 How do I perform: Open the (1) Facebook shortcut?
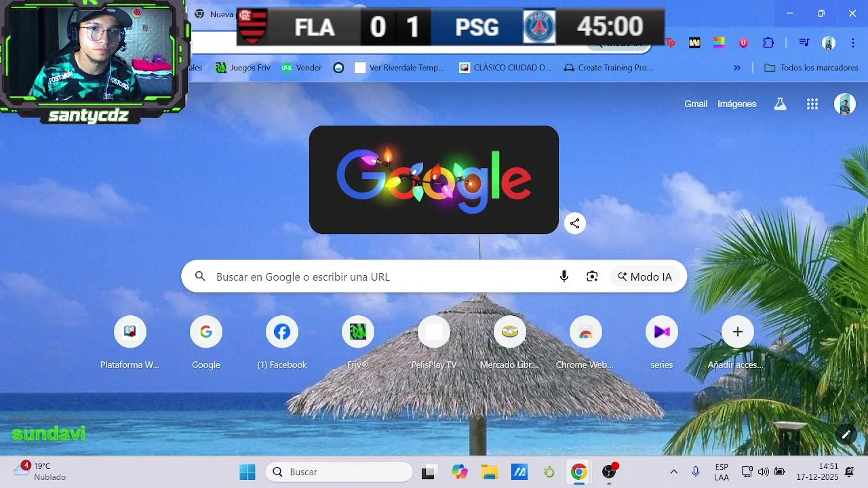pos(281,343)
